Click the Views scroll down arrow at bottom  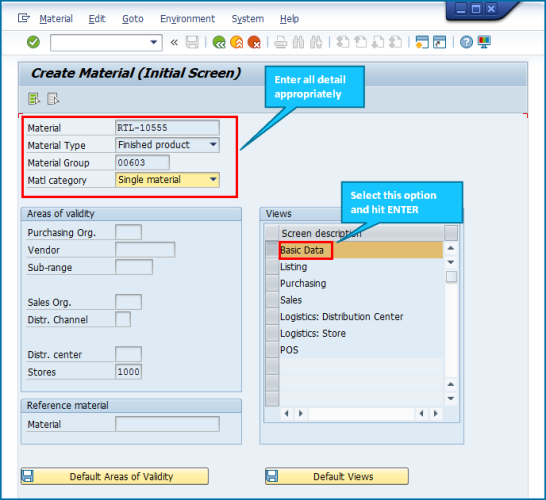[x=451, y=398]
